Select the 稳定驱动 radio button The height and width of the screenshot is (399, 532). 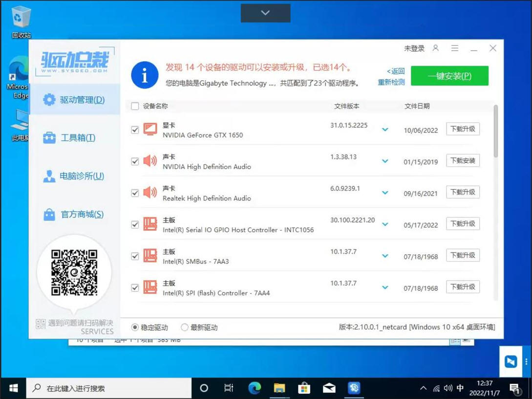(x=135, y=327)
